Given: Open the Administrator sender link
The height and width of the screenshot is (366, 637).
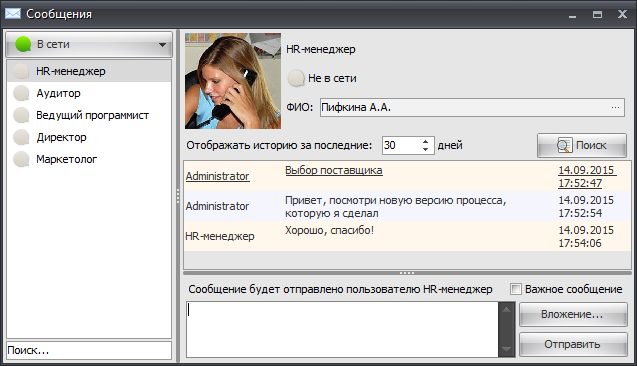Looking at the screenshot, I should click(x=217, y=176).
